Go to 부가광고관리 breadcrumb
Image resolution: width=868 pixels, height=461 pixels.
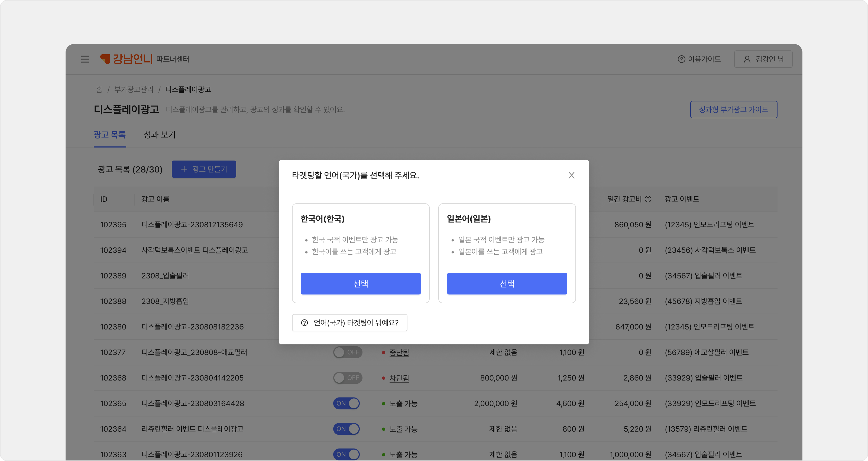[x=134, y=89]
